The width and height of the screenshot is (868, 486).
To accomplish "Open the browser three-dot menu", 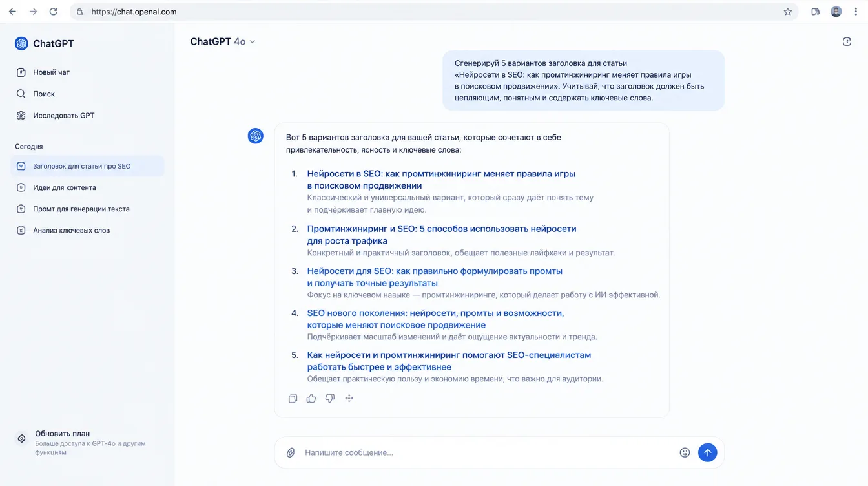I will click(856, 12).
